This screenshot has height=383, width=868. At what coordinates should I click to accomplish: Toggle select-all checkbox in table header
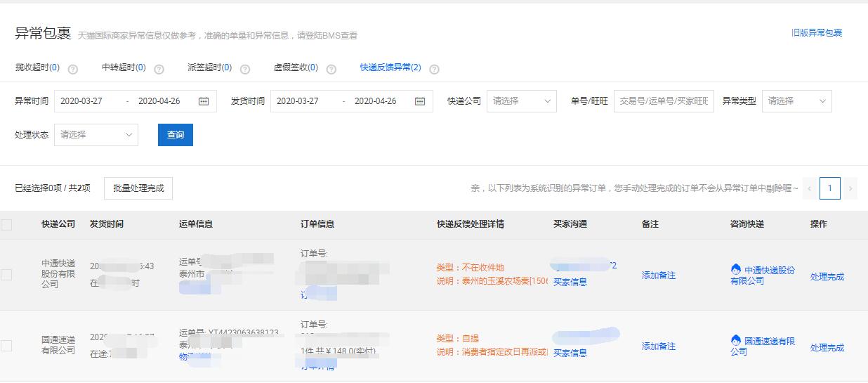pyautogui.click(x=6, y=225)
